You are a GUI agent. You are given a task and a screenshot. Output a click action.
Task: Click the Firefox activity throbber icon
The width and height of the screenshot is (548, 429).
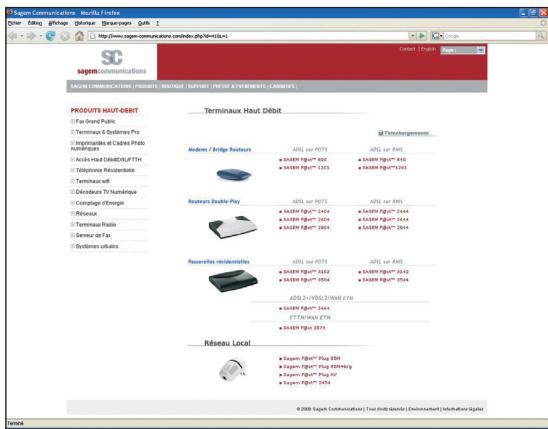[x=543, y=23]
